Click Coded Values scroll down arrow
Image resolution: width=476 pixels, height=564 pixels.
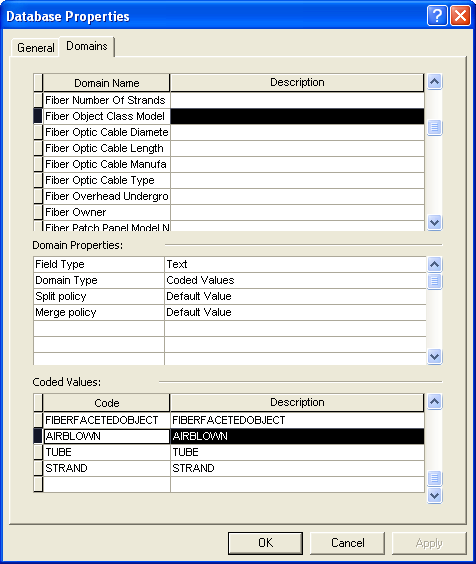[x=435, y=496]
